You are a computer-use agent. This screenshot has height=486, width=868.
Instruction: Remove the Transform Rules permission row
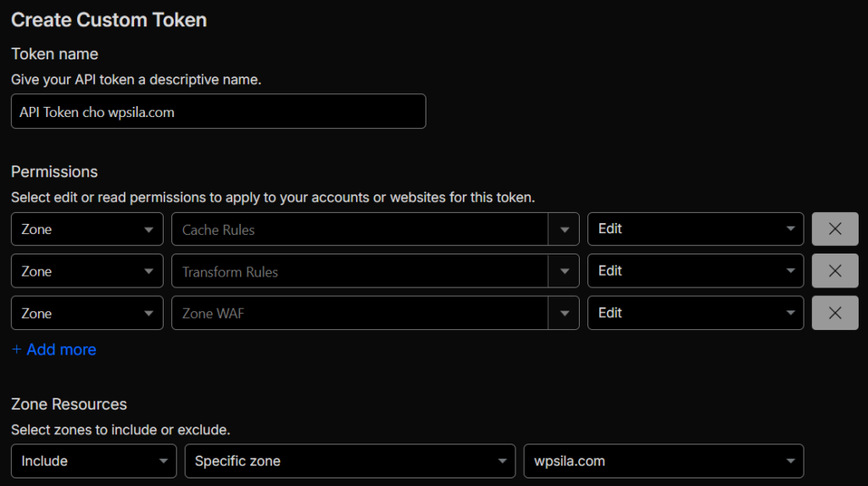(x=835, y=271)
